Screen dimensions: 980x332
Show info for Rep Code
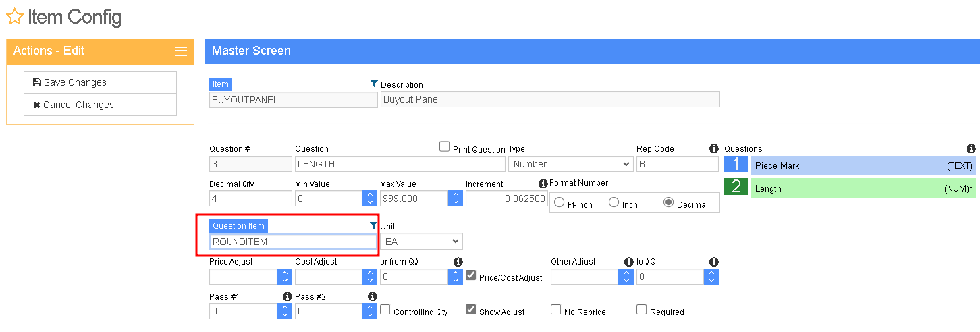(x=714, y=148)
